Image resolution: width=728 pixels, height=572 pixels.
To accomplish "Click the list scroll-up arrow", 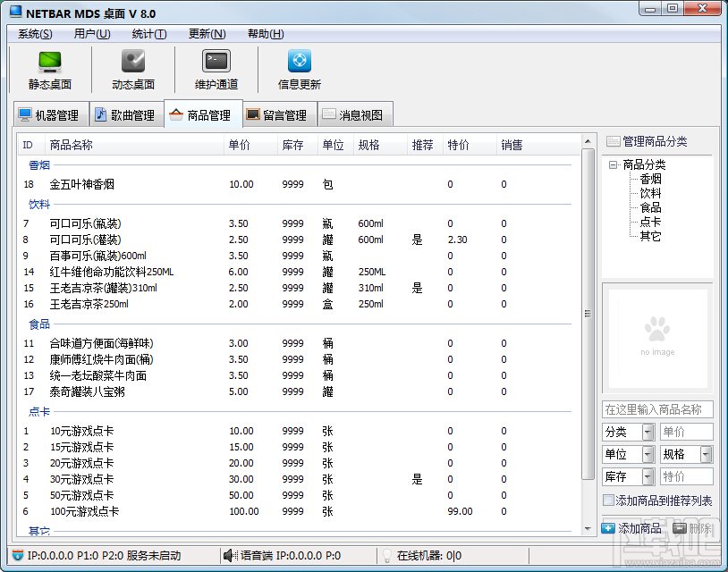I will (588, 141).
